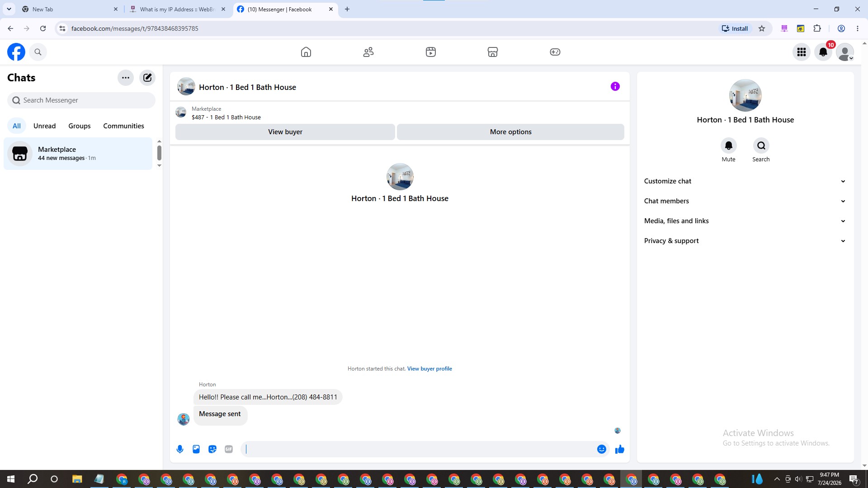
Task: Click the large listing photo in right panel
Action: [x=745, y=95]
